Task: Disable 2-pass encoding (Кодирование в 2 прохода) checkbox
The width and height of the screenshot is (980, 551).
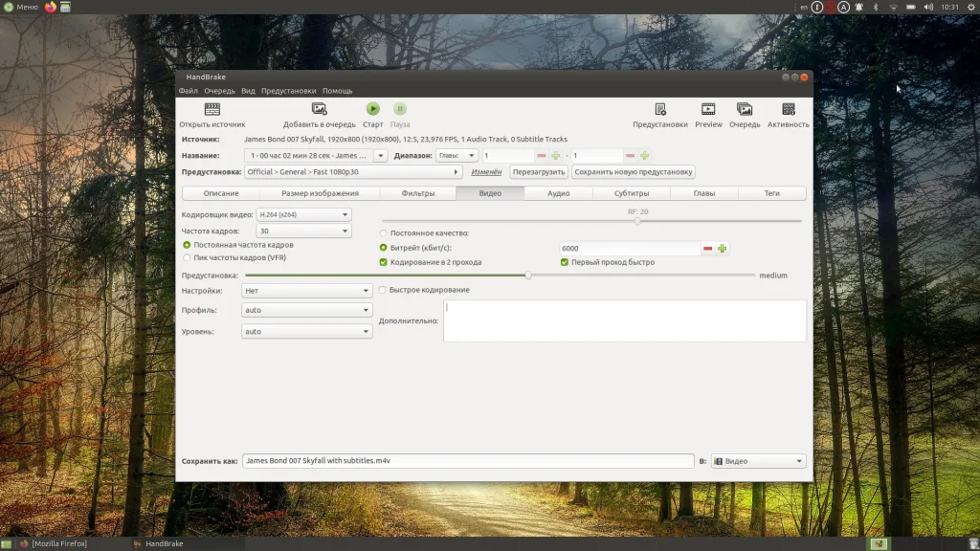Action: 385,262
